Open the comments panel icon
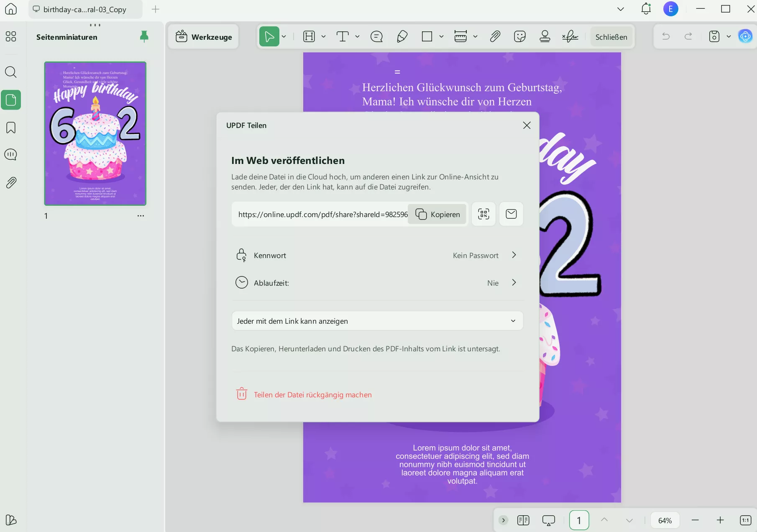Screen dimensions: 757x532 11,155
